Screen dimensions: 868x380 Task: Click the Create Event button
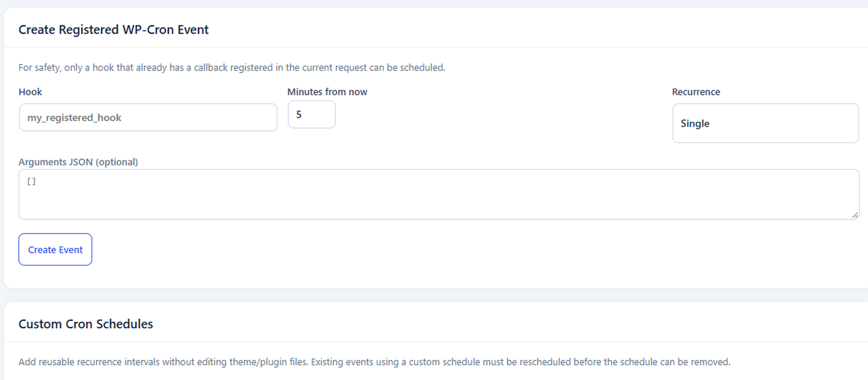(x=55, y=250)
